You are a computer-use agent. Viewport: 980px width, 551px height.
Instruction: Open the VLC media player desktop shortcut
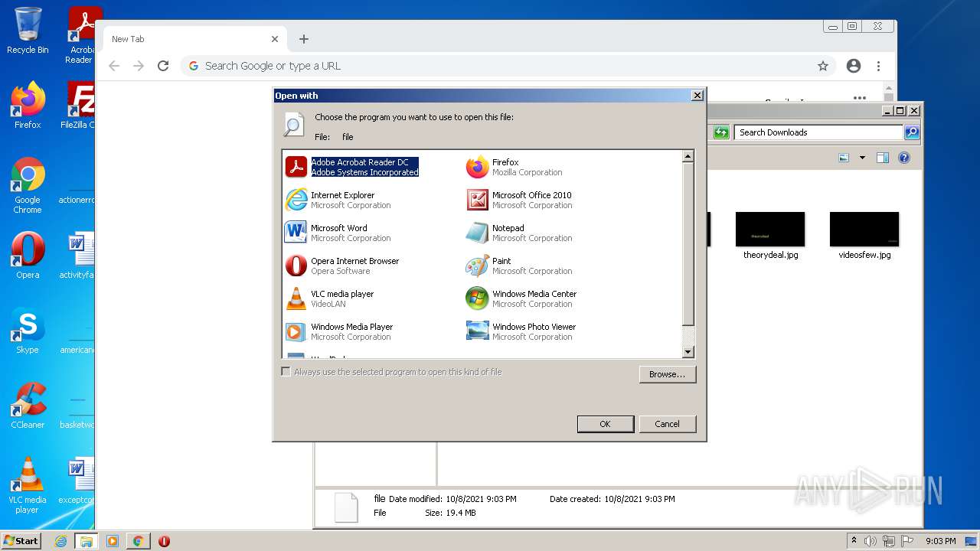[x=28, y=485]
